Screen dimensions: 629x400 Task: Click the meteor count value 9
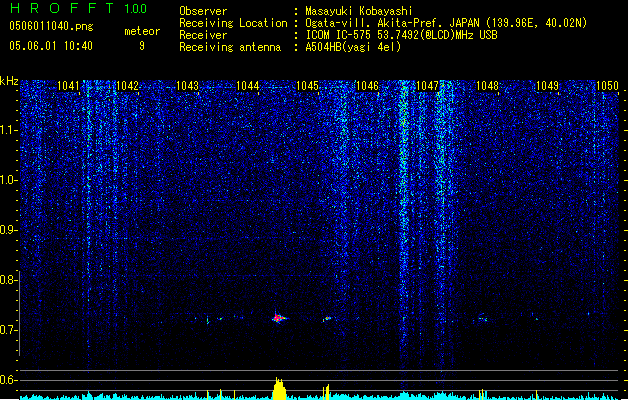tap(142, 46)
